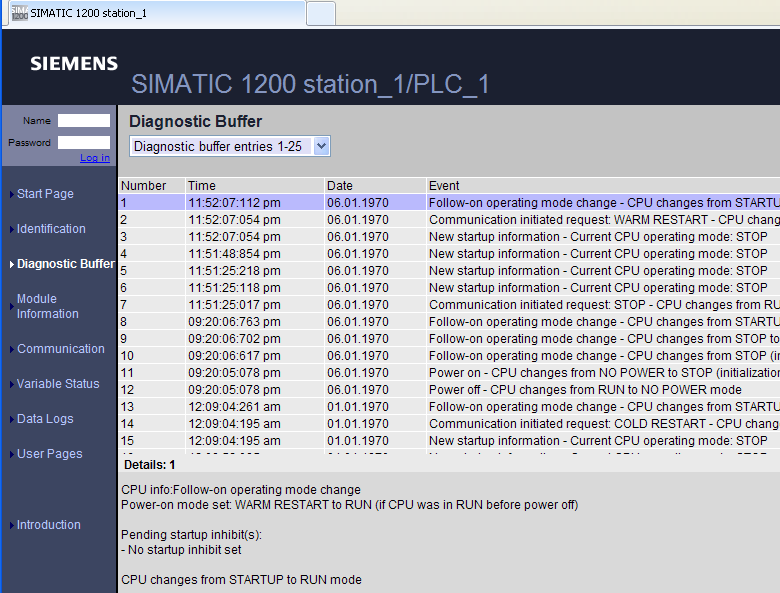Select entry 8 at 09:20:06:763 pm
This screenshot has width=780, height=593.
[x=450, y=321]
